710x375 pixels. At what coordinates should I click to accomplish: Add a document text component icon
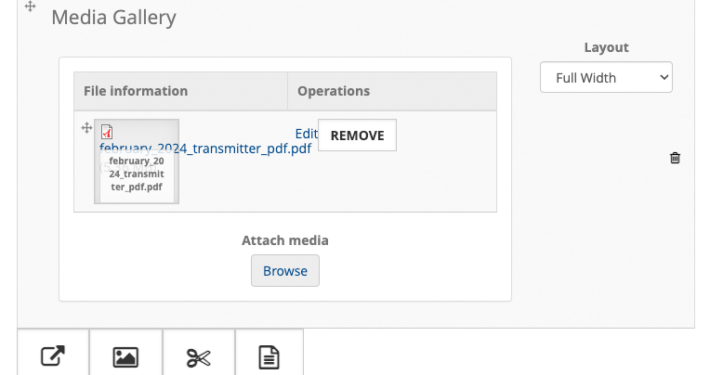[x=269, y=357]
